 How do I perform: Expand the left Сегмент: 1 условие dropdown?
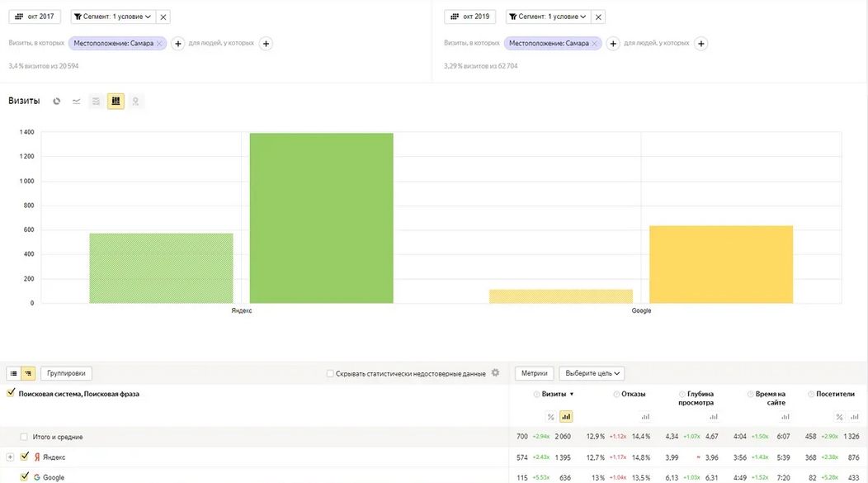113,17
